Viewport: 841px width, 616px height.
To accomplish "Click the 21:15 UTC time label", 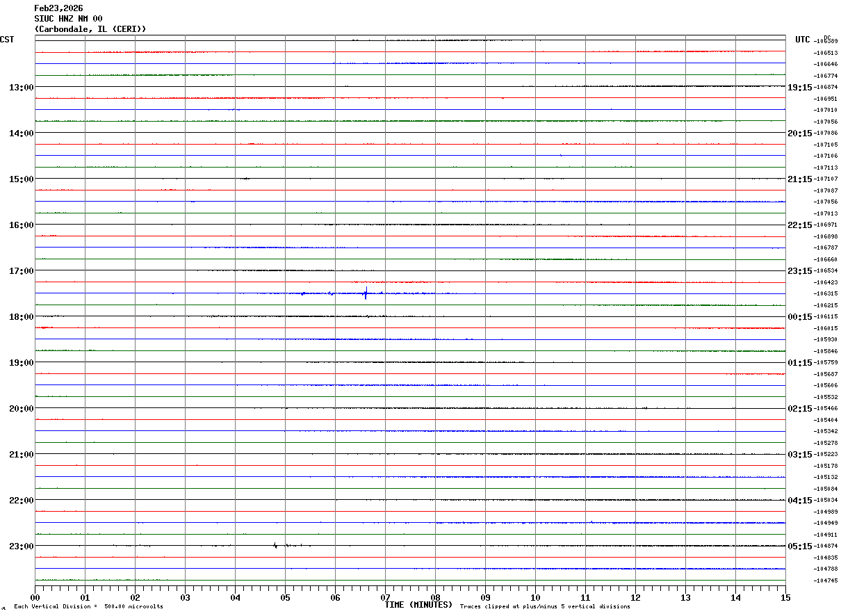I will click(800, 179).
